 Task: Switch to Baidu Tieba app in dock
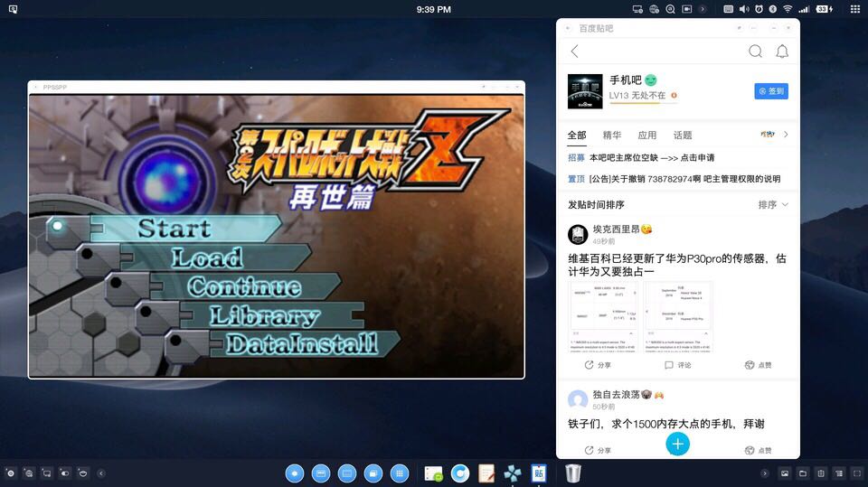(x=539, y=473)
